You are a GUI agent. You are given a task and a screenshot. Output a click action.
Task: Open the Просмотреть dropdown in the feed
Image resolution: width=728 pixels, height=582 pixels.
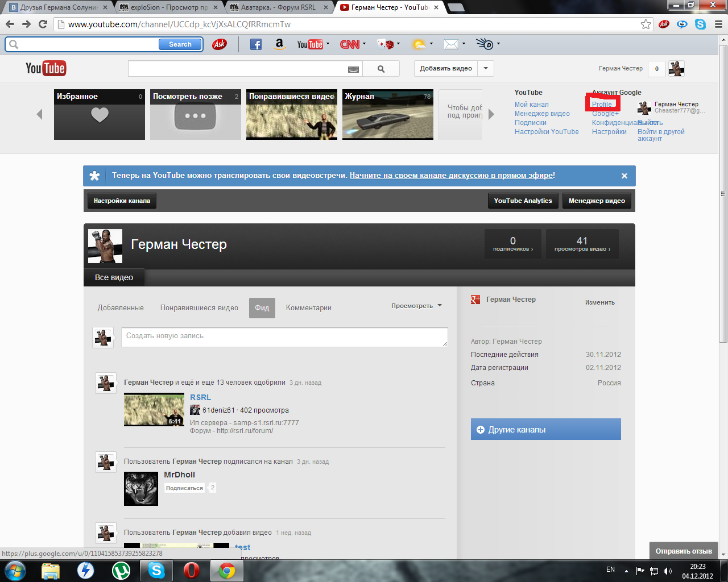416,306
